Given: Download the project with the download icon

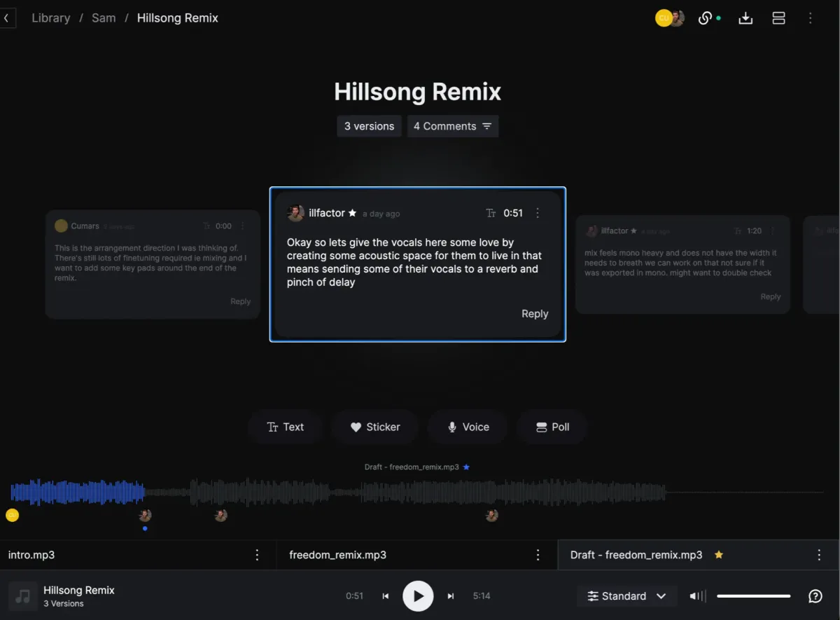Looking at the screenshot, I should pos(745,18).
